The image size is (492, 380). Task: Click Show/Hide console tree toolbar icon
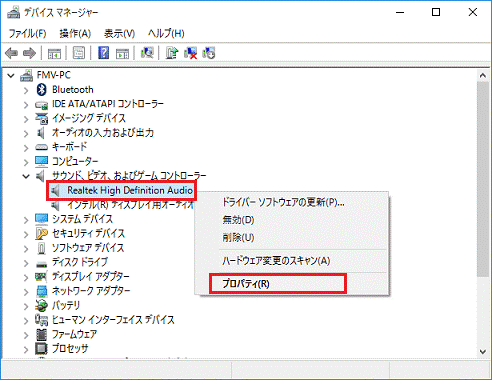[x=54, y=53]
